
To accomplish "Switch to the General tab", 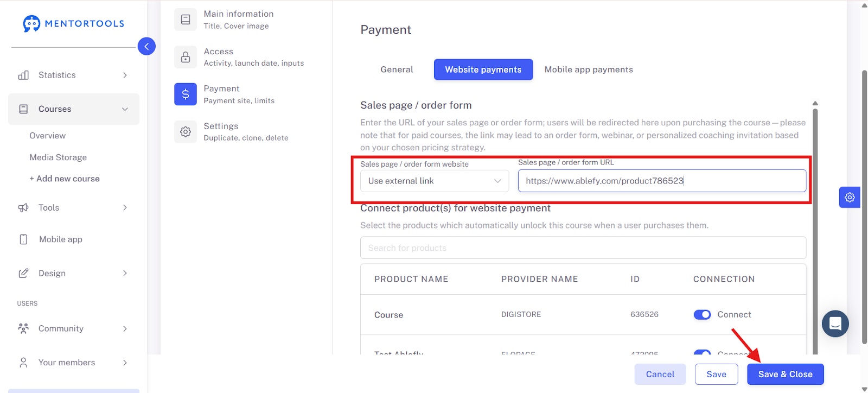I will tap(397, 69).
